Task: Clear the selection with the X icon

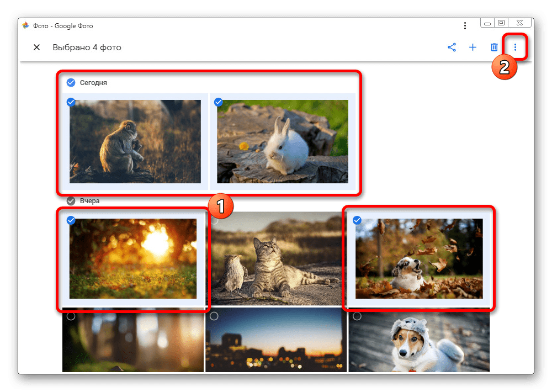Action: point(37,47)
